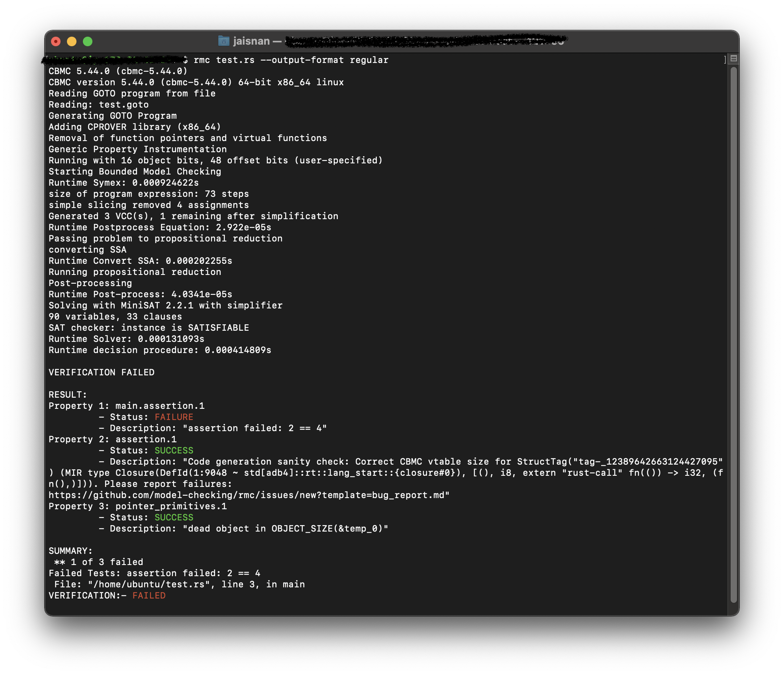
Task: Click the Property 3 SUCCESS status text
Action: [174, 518]
